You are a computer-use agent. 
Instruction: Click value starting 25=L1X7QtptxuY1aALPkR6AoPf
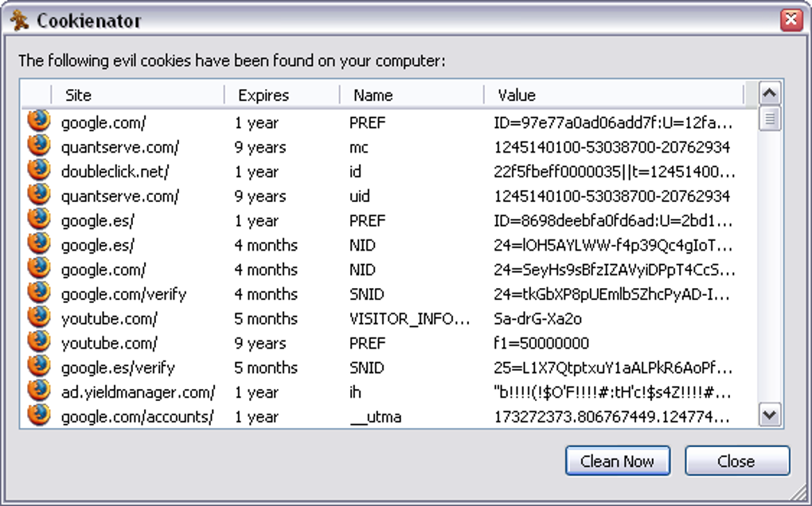[x=612, y=368]
